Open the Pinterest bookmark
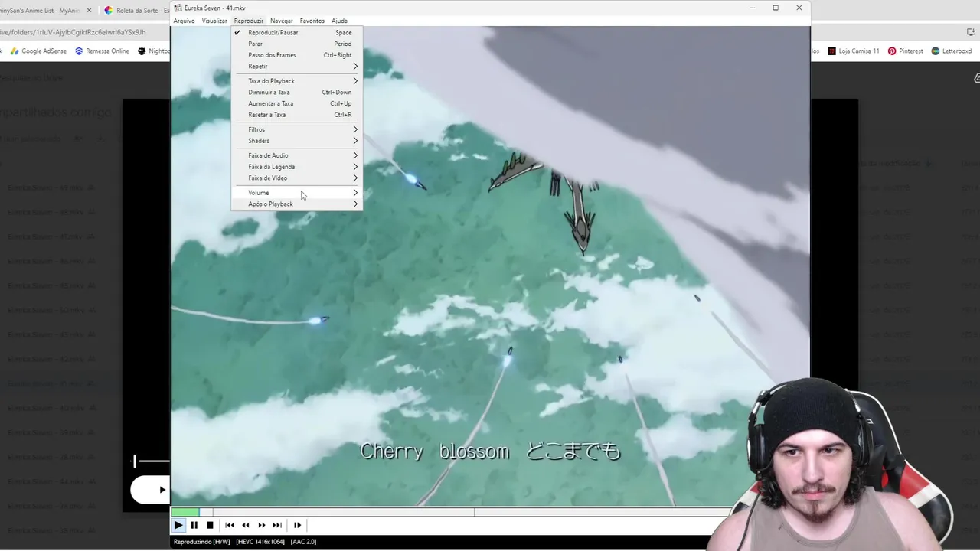980x551 pixels. (905, 51)
